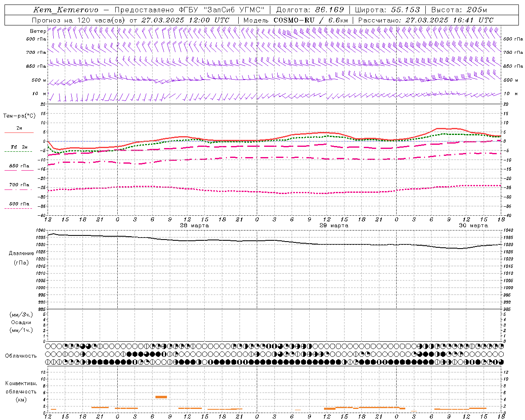This screenshot has height=420, width=525.
Task: Click the Ветер wind panel label
Action: [x=38, y=31]
